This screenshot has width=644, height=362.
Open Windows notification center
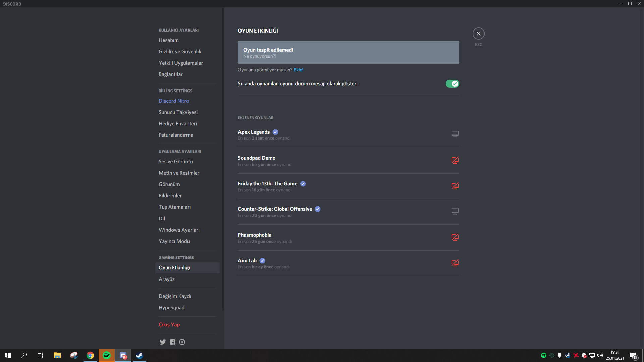(634, 355)
